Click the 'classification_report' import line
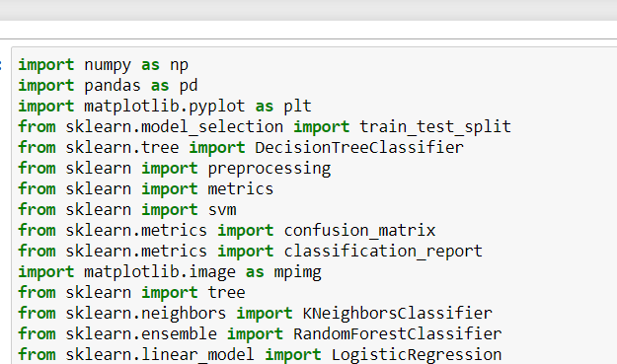The image size is (617, 364). point(251,252)
